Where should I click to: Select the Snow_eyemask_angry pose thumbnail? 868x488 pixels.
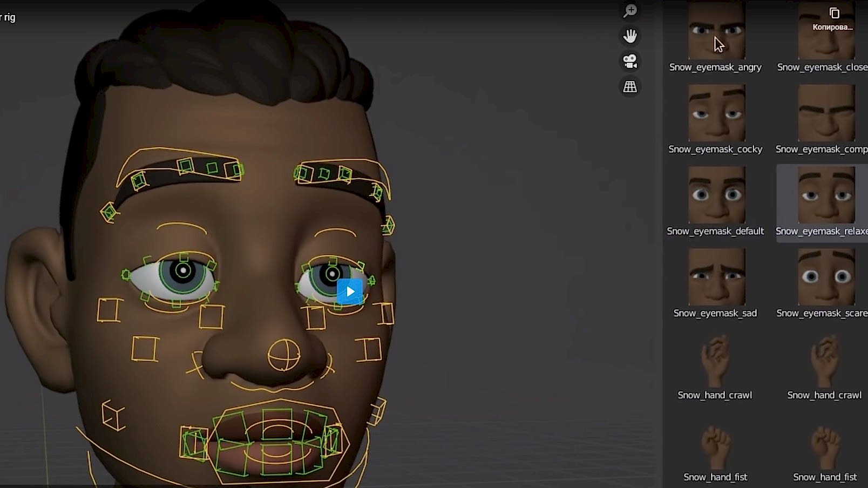pos(716,32)
